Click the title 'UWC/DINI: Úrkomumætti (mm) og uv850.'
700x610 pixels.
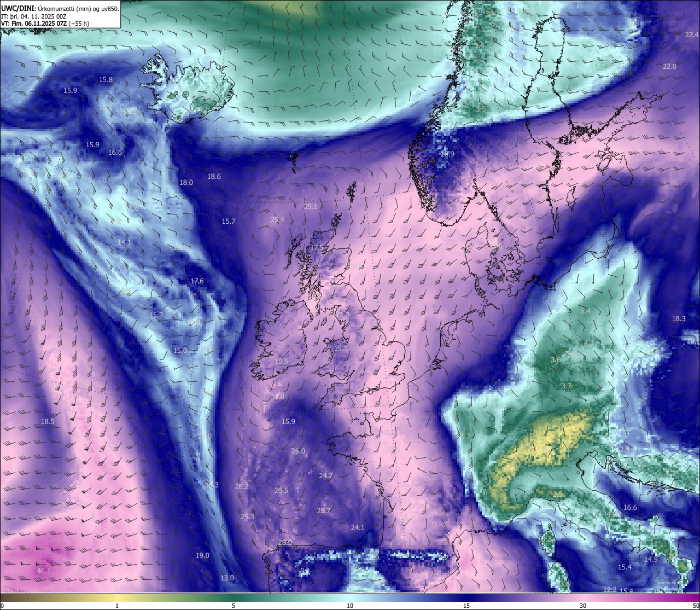point(60,9)
